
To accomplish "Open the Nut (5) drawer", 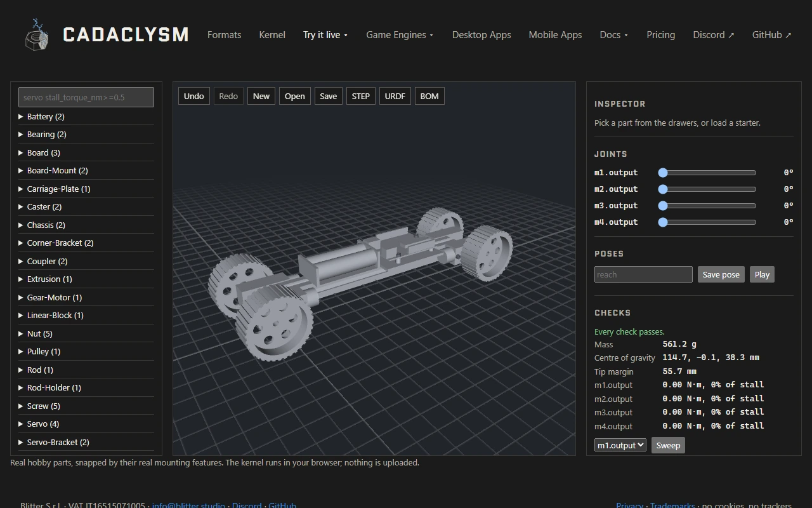I will (86, 334).
